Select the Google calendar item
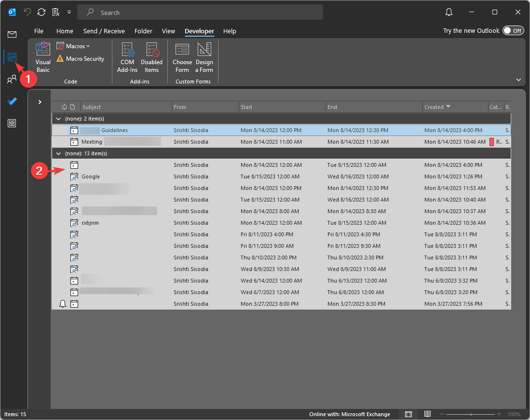Viewport: 530px width, 420px height. click(x=91, y=176)
